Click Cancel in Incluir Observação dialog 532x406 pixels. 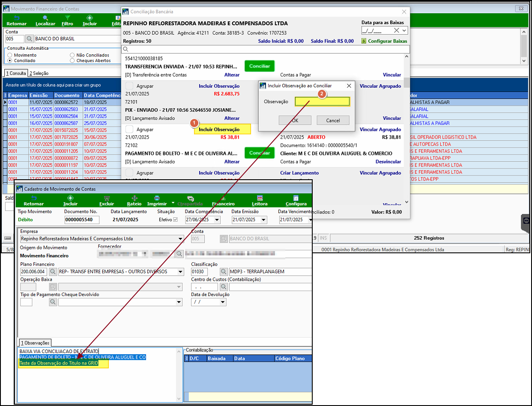click(x=333, y=120)
